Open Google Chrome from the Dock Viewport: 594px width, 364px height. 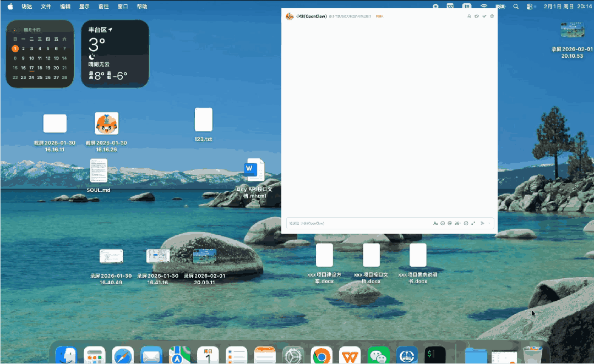(x=321, y=356)
